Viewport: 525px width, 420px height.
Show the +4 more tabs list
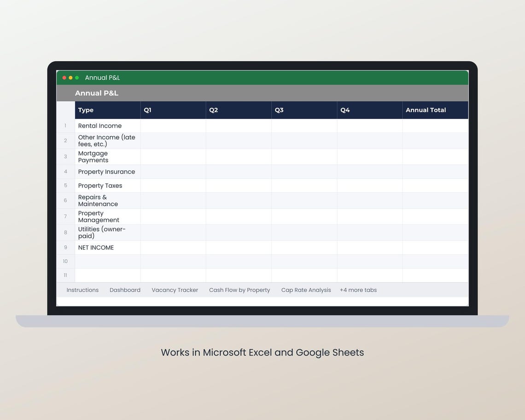358,290
